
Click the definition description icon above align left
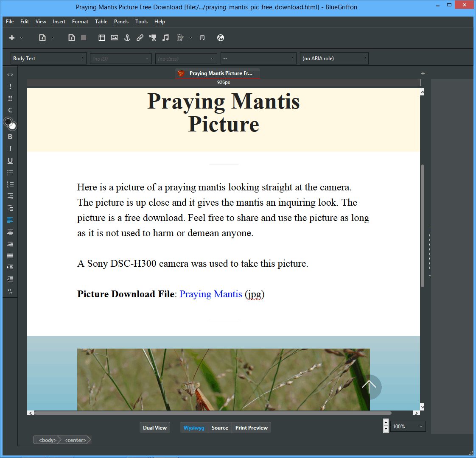[10, 208]
